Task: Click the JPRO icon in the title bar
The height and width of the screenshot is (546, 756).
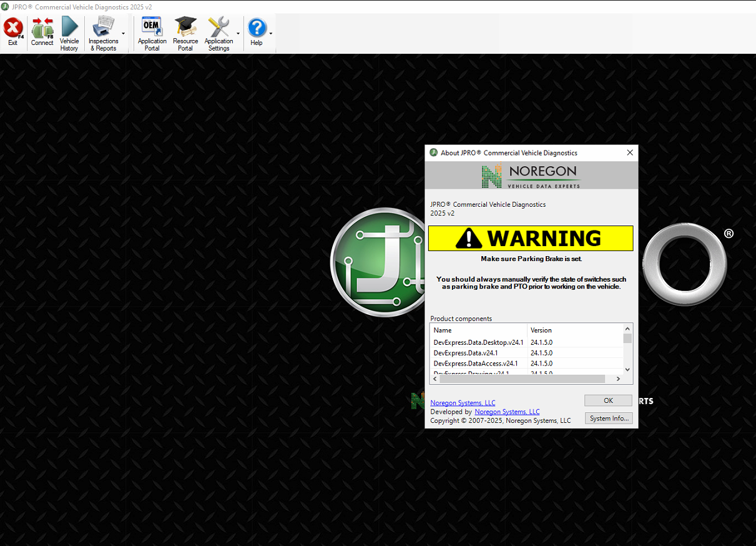Action: 6,6
